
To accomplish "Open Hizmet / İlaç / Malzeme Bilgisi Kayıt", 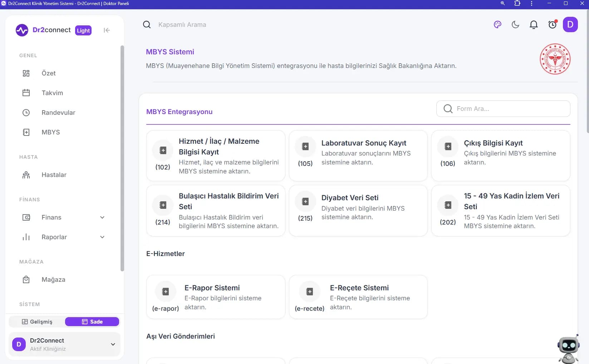I will (x=216, y=156).
